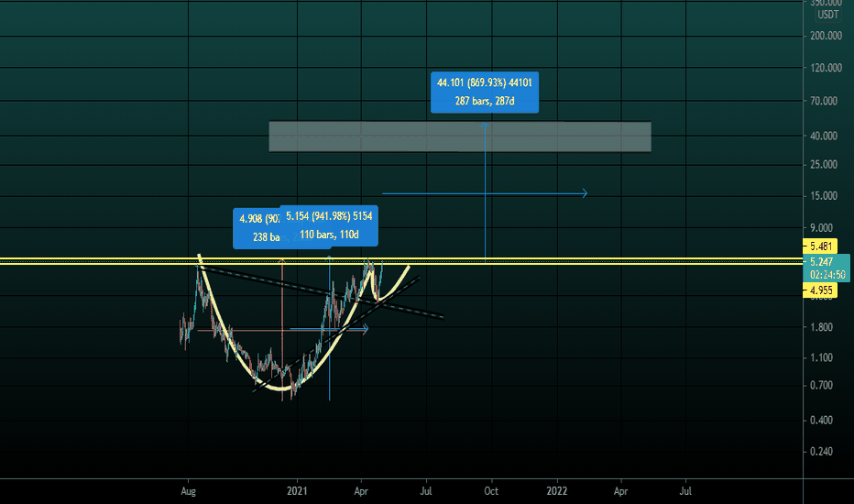
Task: Click the 1.100 price axis value
Action: [x=821, y=358]
